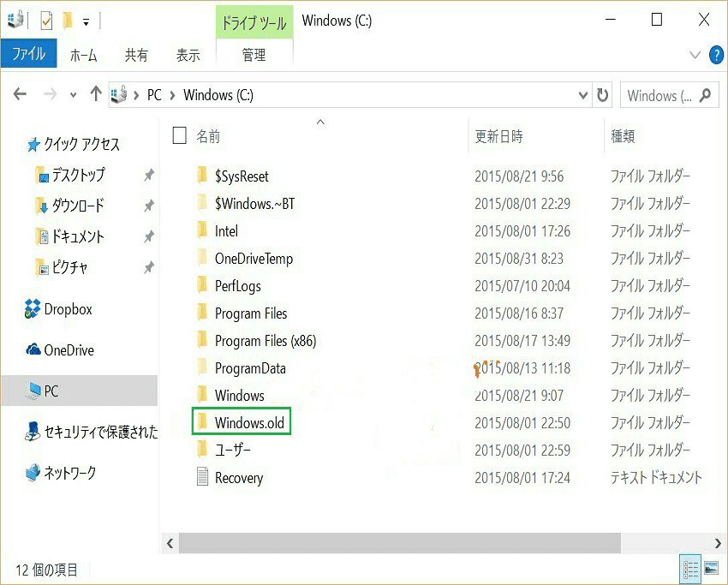Open ドキュメント in the navigation pane

[69, 236]
